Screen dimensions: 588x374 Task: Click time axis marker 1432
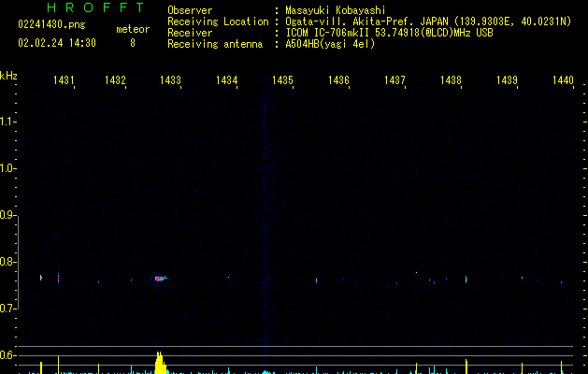point(115,80)
